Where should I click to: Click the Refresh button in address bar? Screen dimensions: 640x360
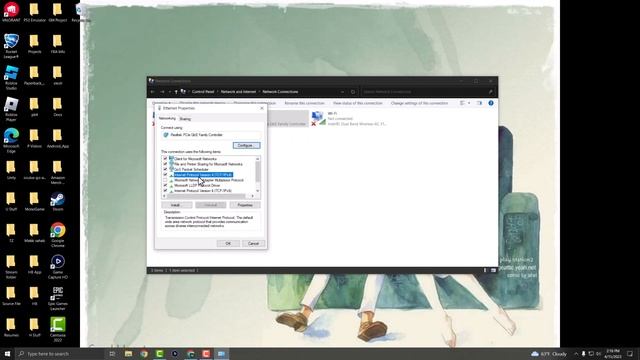tap(353, 92)
